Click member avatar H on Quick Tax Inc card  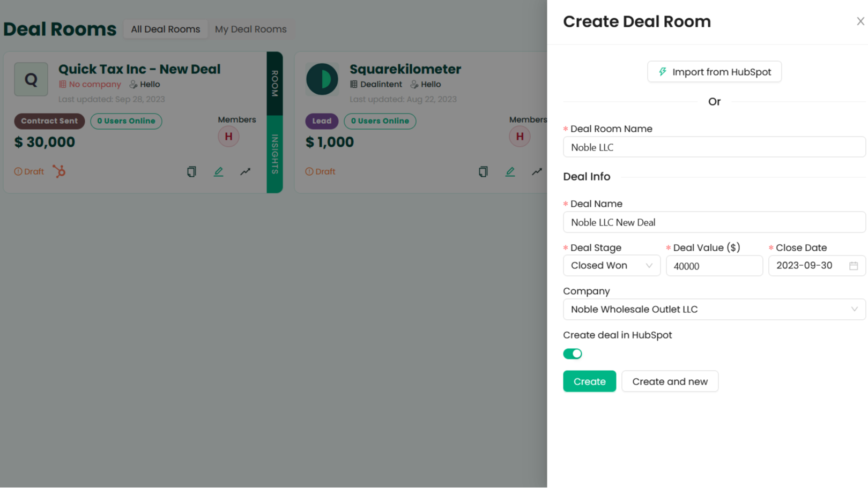(229, 136)
